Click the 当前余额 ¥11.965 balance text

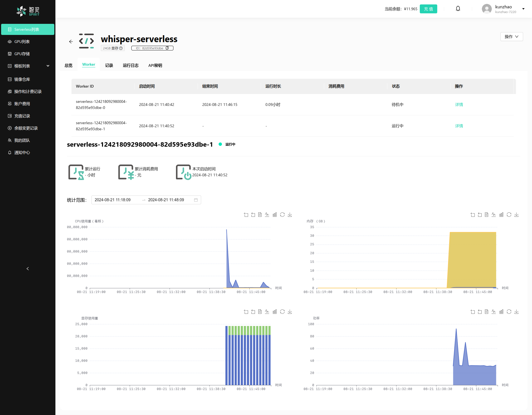pyautogui.click(x=401, y=9)
